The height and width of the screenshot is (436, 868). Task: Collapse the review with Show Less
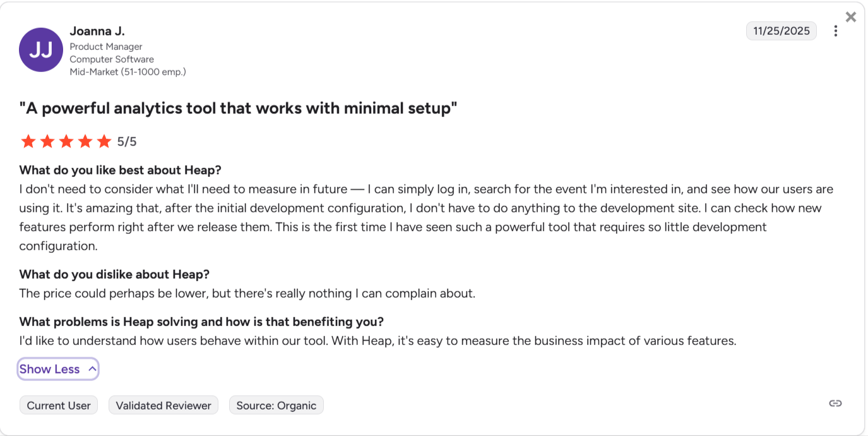tap(58, 370)
